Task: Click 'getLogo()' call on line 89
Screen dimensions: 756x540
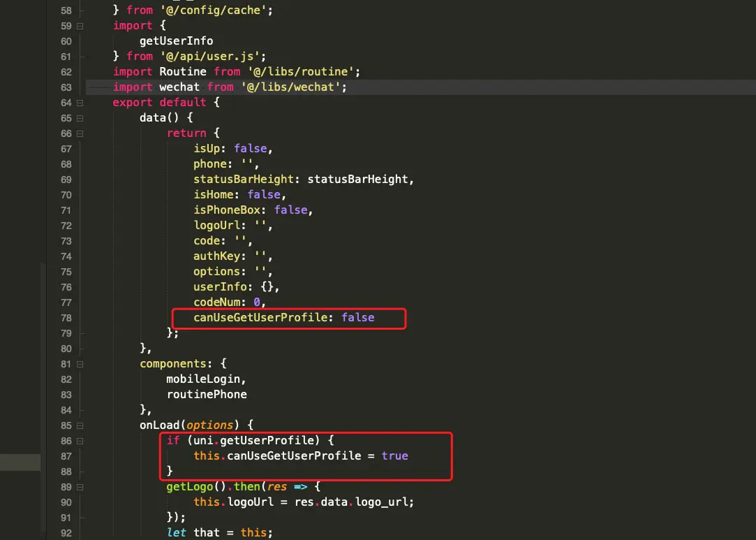Action: pos(196,486)
